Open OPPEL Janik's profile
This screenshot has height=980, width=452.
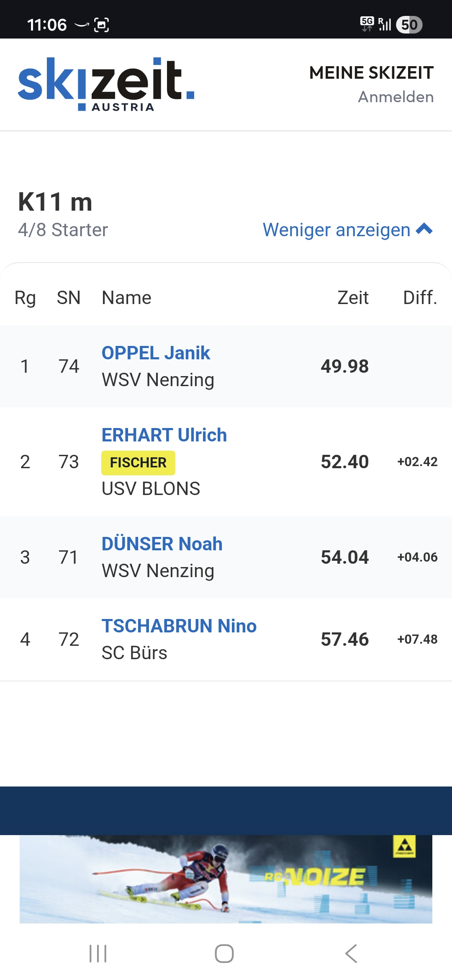[x=156, y=353]
